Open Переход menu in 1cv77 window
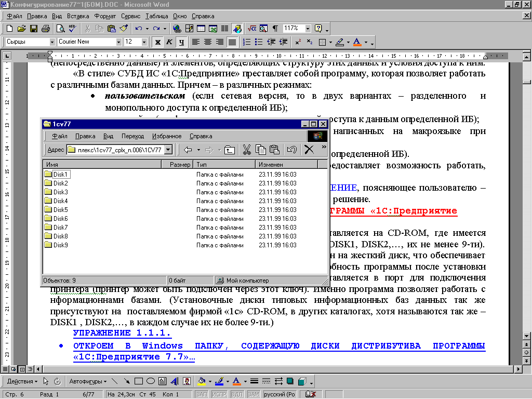Viewport: 532px width, 399px height. (132, 136)
